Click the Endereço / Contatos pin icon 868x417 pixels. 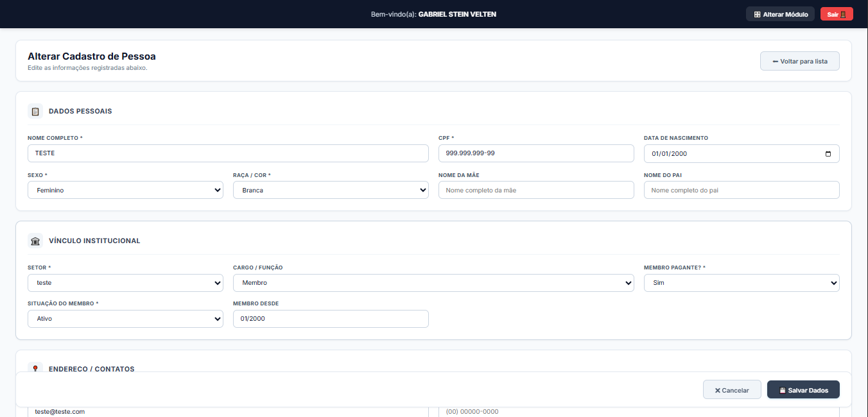[35, 368]
